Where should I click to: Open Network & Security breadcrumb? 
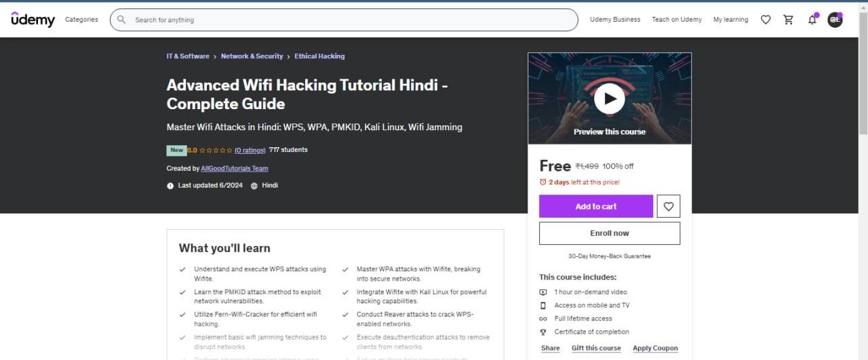(x=252, y=56)
